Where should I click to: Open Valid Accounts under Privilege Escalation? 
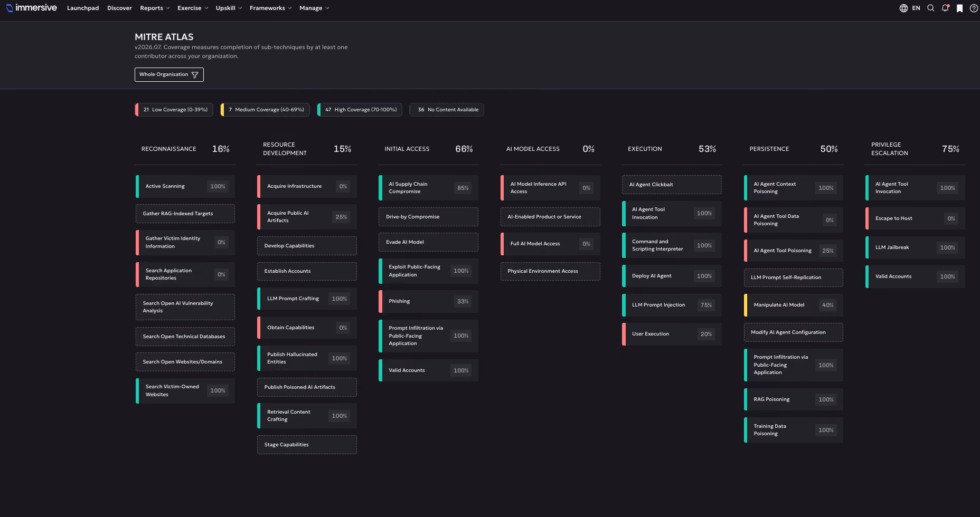click(915, 276)
